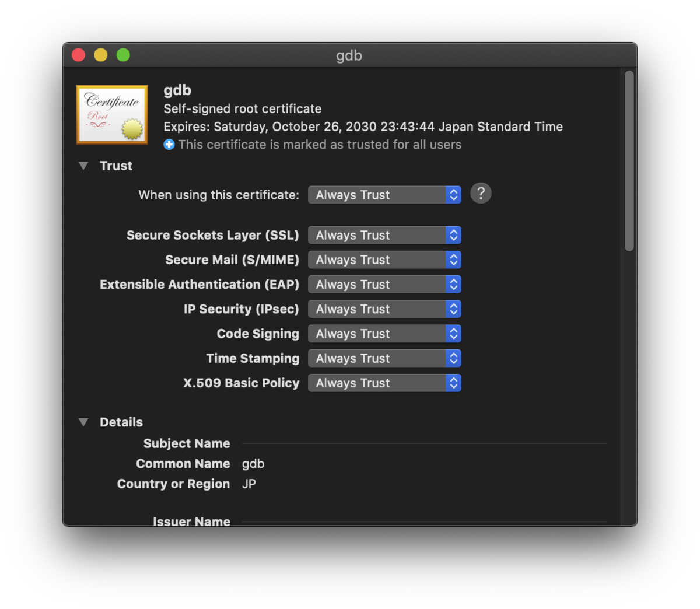This screenshot has height=609, width=700.
Task: Click the Expires date text line
Action: coord(363,127)
